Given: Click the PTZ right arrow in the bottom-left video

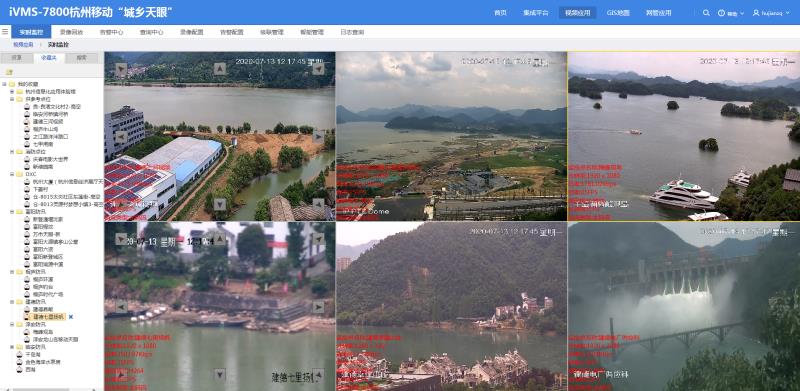Looking at the screenshot, I should click(x=318, y=307).
